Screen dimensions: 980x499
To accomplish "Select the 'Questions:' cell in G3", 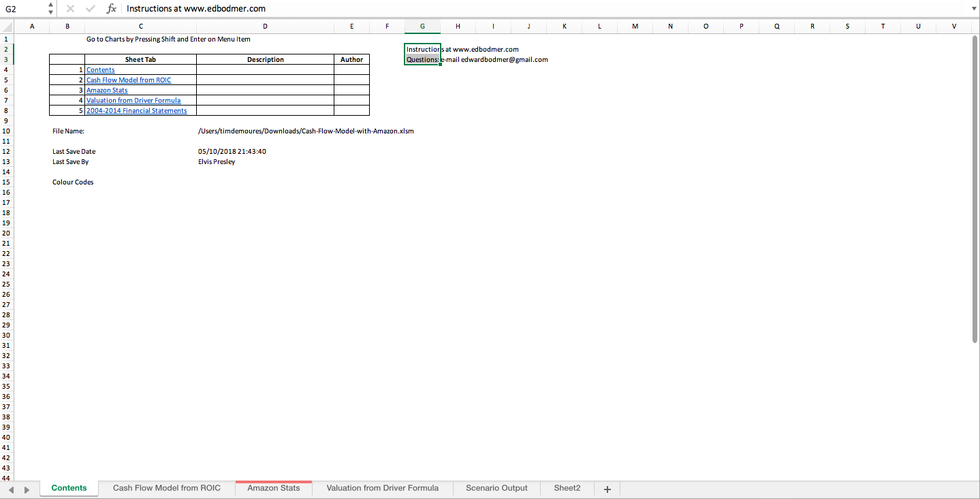I will pos(422,60).
